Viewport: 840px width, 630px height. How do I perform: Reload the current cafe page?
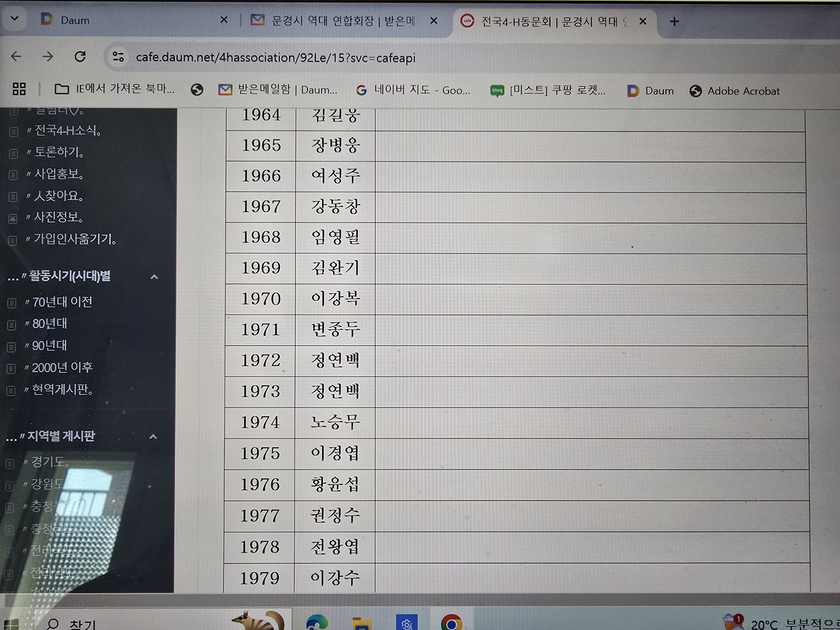(x=80, y=56)
